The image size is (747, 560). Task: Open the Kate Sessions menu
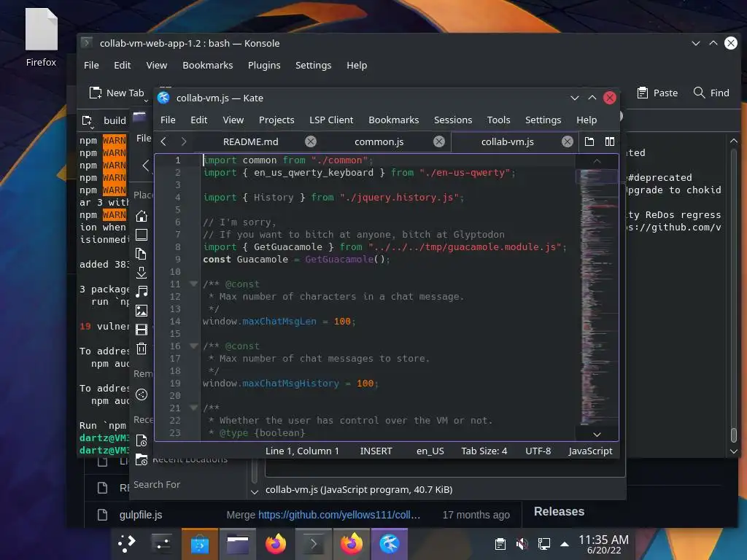(452, 120)
